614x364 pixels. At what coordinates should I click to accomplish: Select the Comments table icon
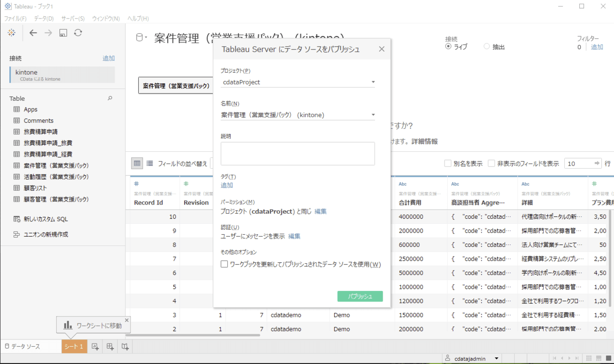click(16, 121)
